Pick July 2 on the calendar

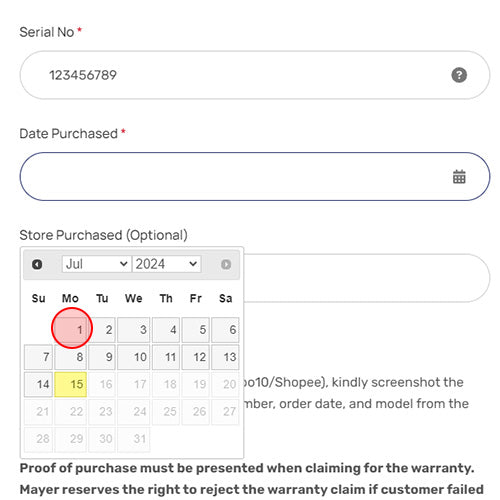pyautogui.click(x=102, y=330)
